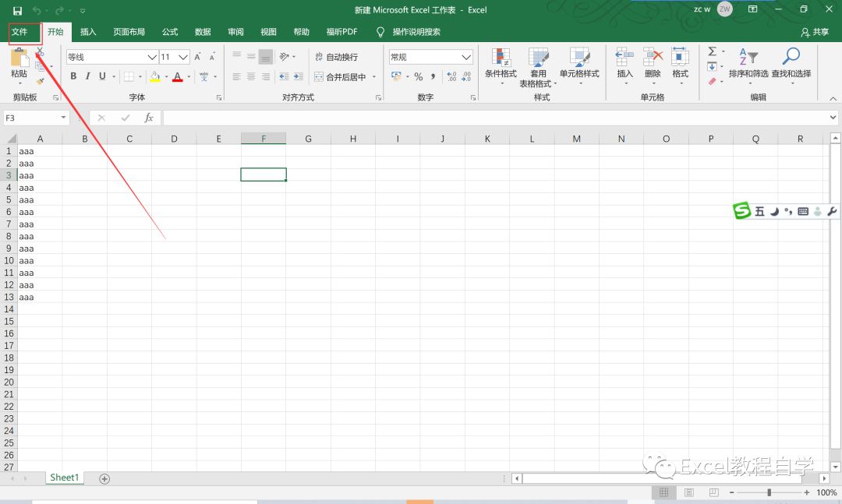Click the Increase Decimal icon

click(451, 77)
